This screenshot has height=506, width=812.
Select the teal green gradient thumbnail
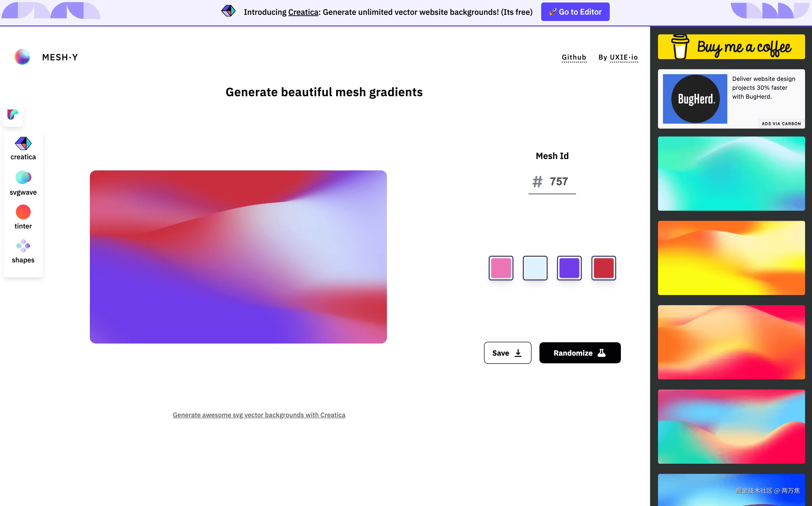point(731,174)
